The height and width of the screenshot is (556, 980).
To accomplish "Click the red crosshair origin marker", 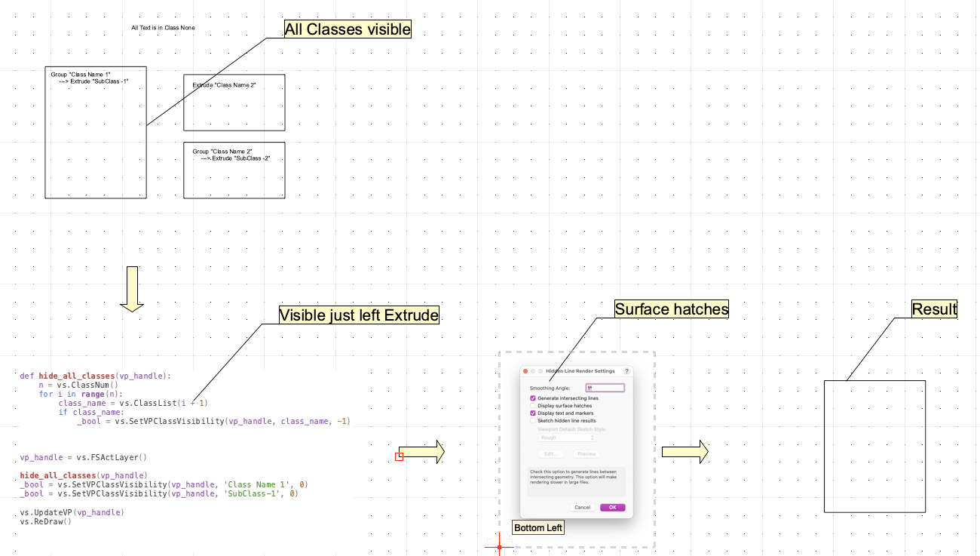I will [499, 547].
